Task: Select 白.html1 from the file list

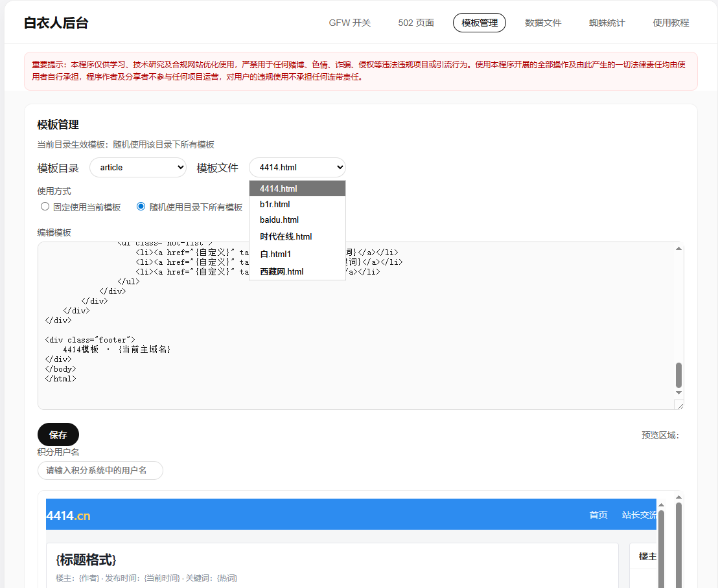Action: 275,254
